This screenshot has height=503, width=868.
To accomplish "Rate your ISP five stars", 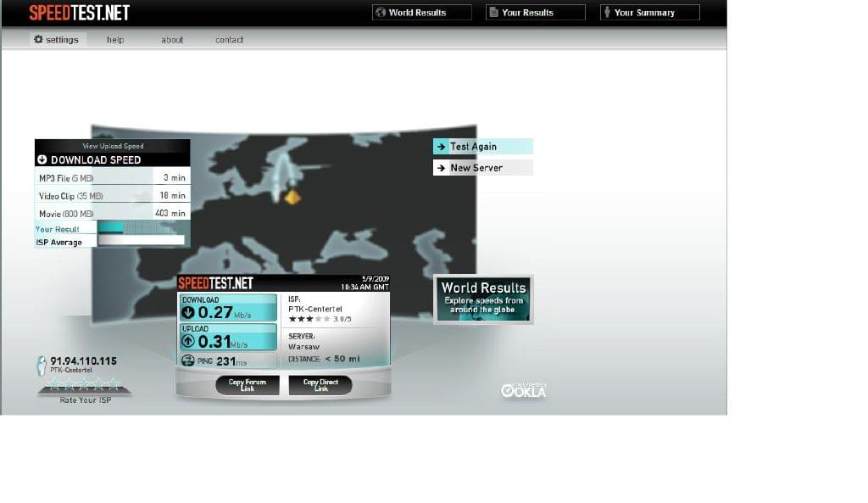I will click(x=114, y=383).
